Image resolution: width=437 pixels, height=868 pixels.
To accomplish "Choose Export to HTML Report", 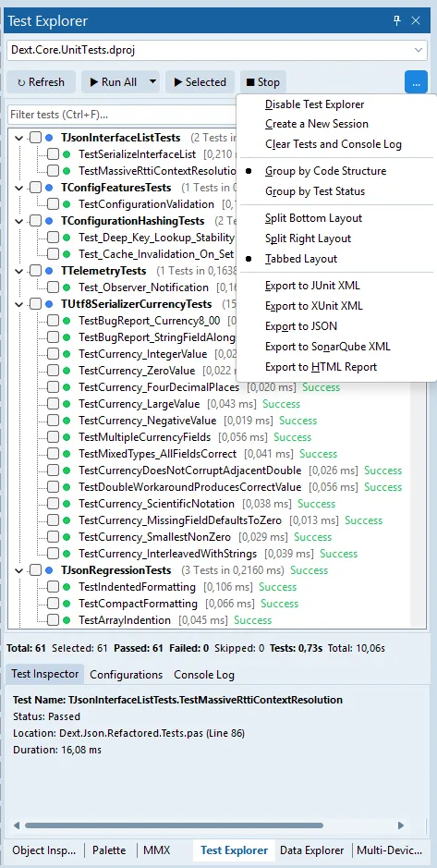I will (321, 367).
